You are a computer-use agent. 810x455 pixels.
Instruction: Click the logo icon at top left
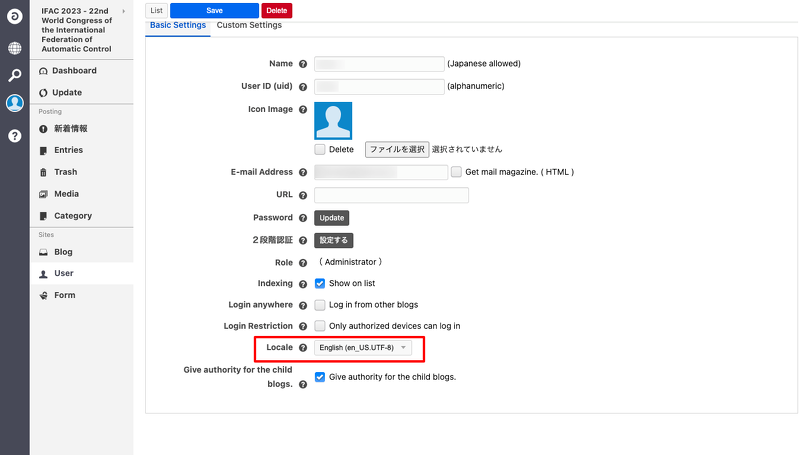pyautogui.click(x=15, y=16)
